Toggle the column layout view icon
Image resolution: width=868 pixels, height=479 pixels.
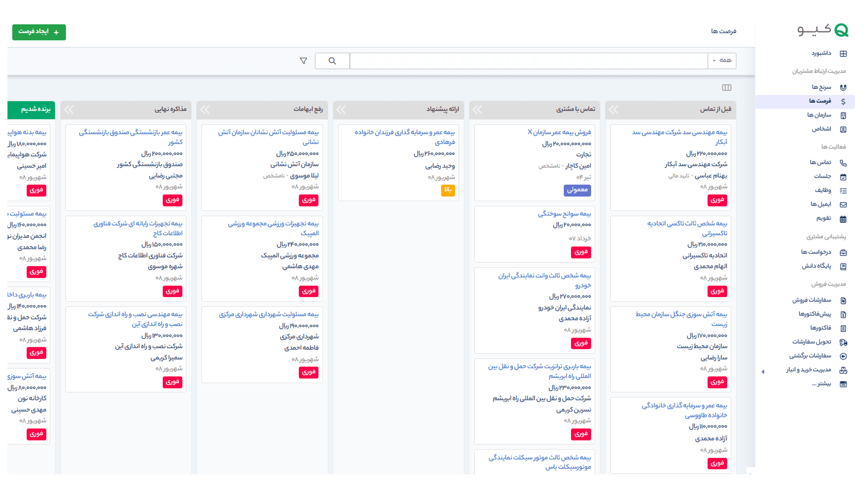(727, 88)
